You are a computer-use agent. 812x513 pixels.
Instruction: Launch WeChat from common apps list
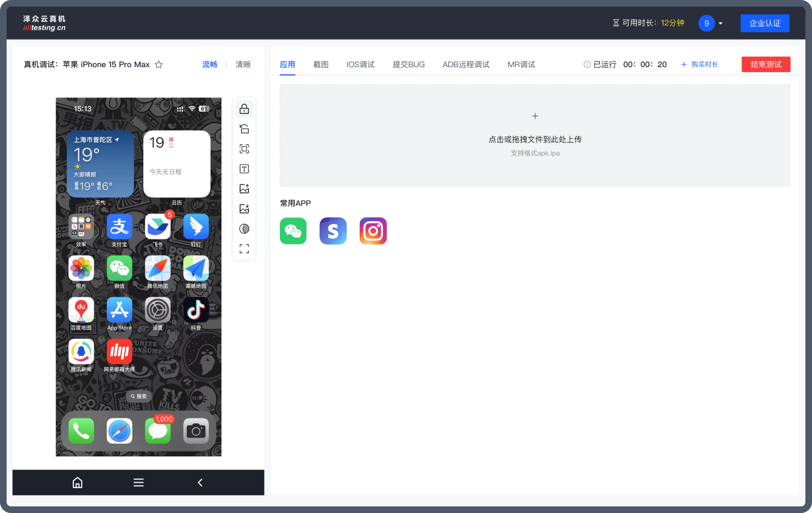coord(293,231)
